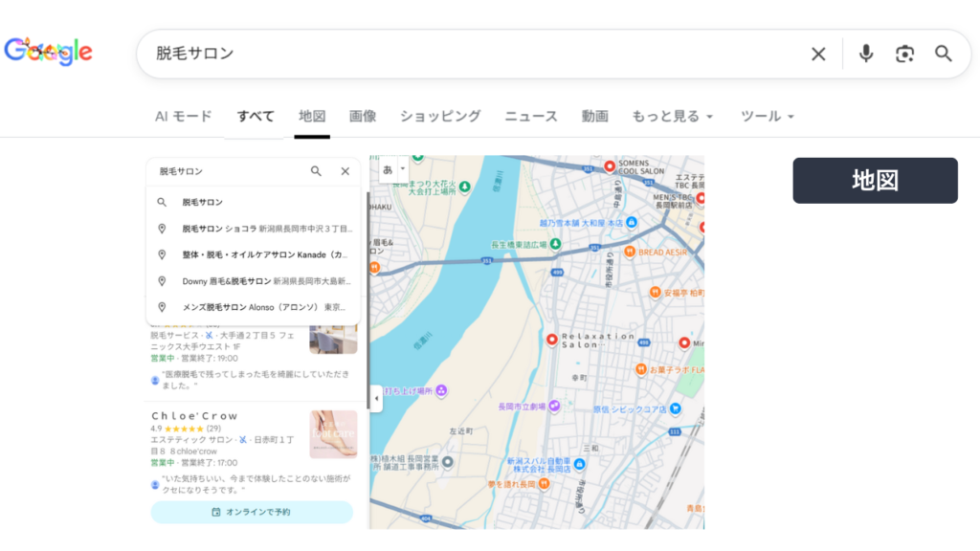Click the magnifier search icon in main bar
The image size is (980, 551).
944,55
